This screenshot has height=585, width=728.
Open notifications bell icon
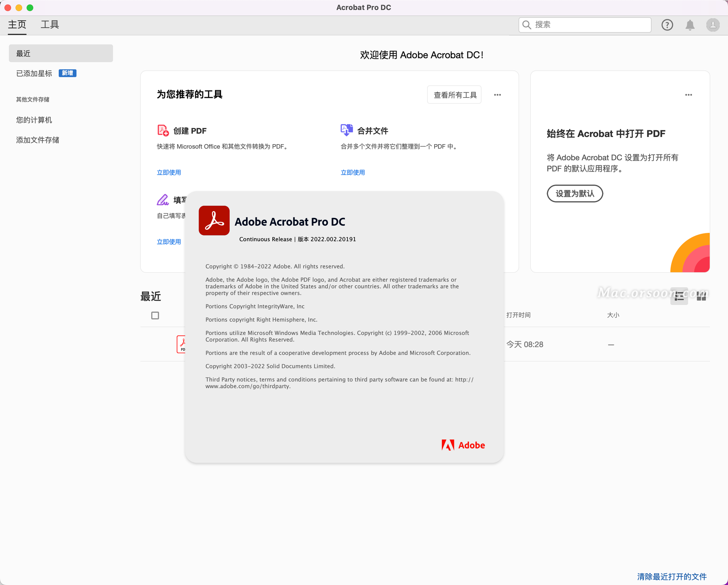tap(690, 25)
